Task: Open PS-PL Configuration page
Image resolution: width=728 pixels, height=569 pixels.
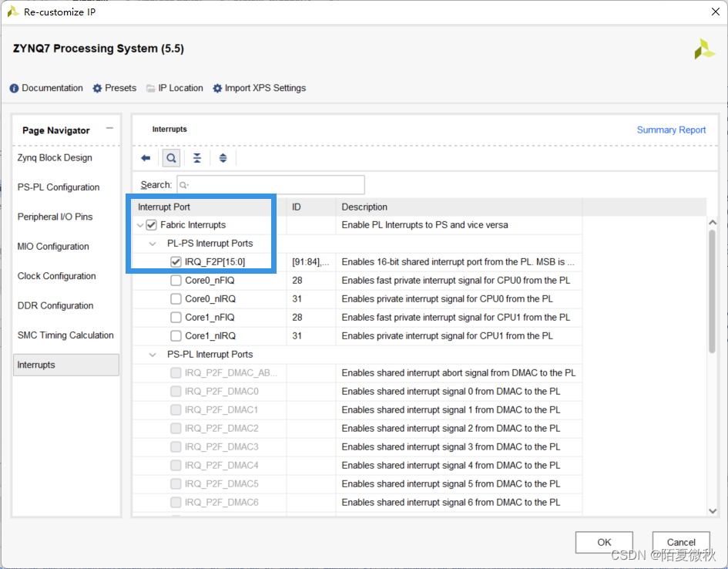Action: pos(59,187)
